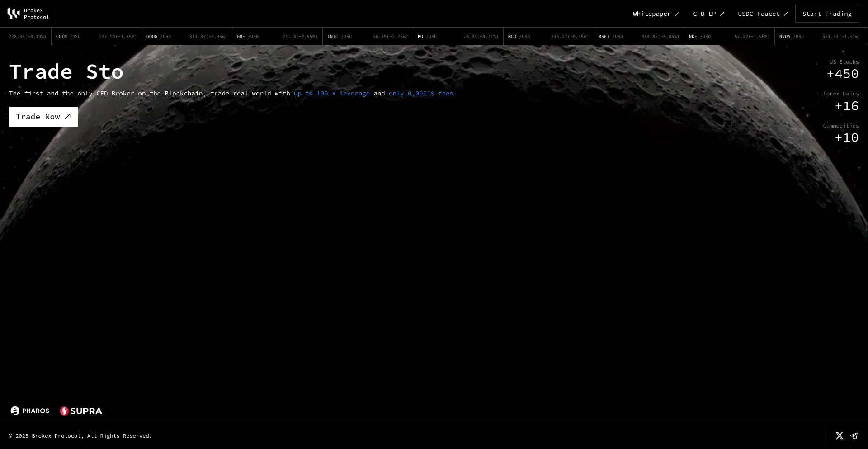Open the NVDA/USD ticker item
The height and width of the screenshot is (449, 868).
coord(820,37)
